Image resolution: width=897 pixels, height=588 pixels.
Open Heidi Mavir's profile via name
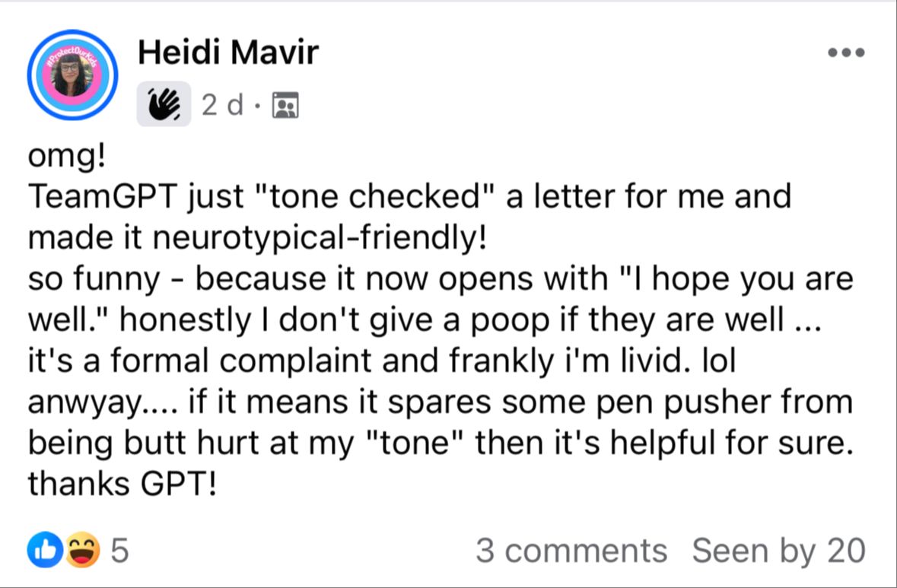(228, 52)
